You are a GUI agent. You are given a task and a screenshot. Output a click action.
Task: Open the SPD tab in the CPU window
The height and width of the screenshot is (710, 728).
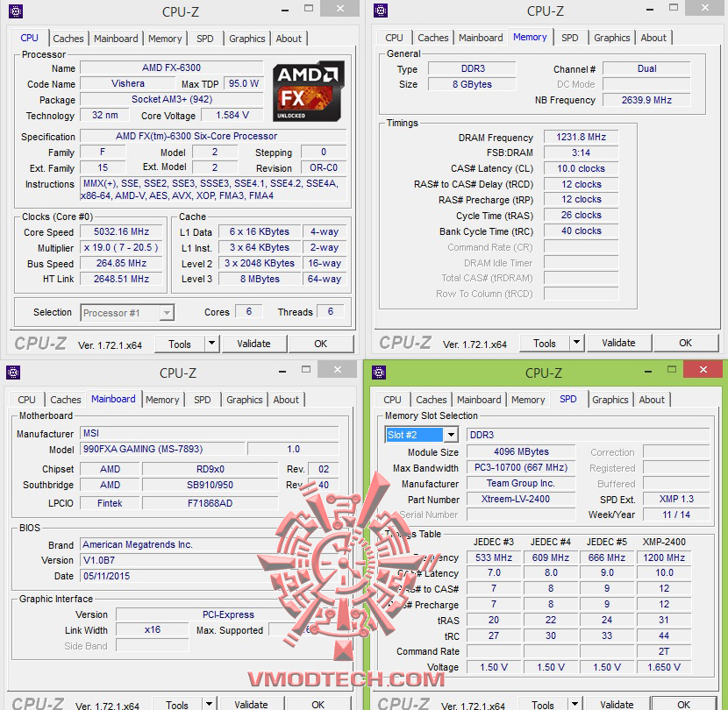point(204,39)
